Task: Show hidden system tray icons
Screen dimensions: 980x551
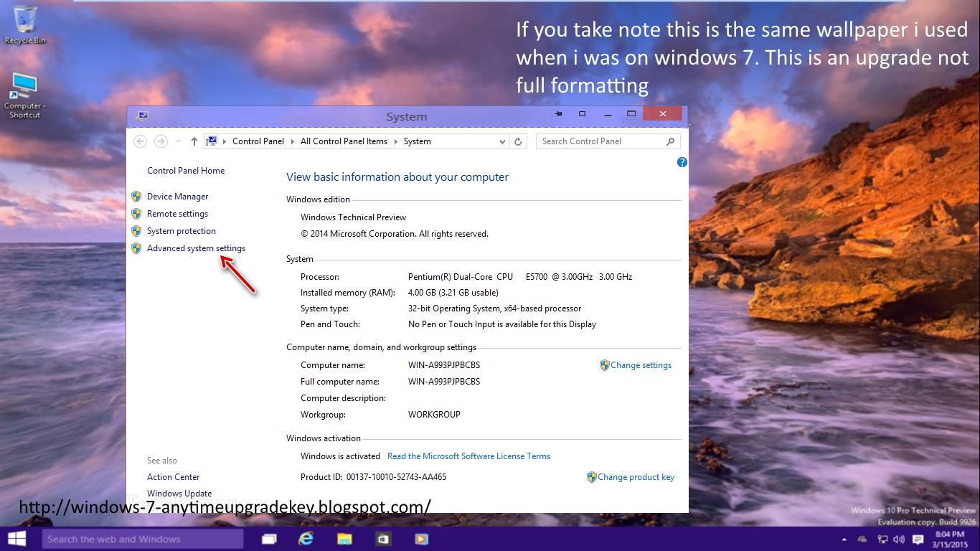Action: (843, 539)
